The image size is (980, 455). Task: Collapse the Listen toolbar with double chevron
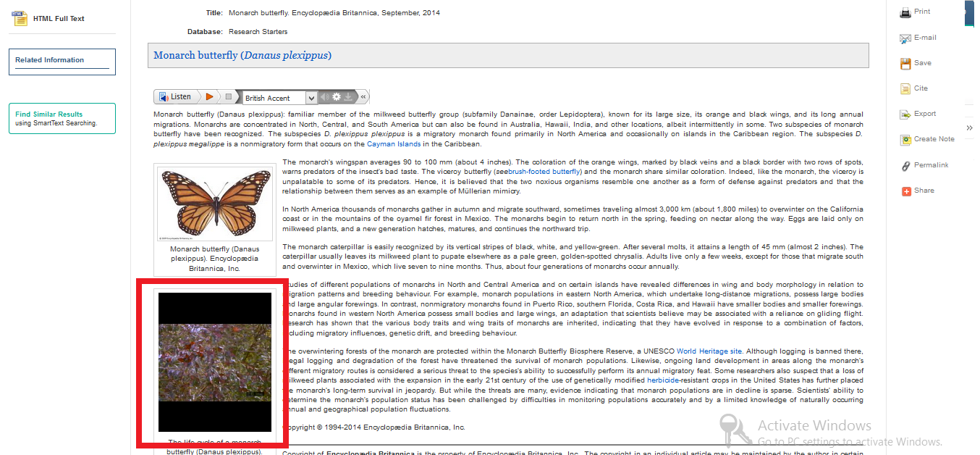pyautogui.click(x=363, y=96)
